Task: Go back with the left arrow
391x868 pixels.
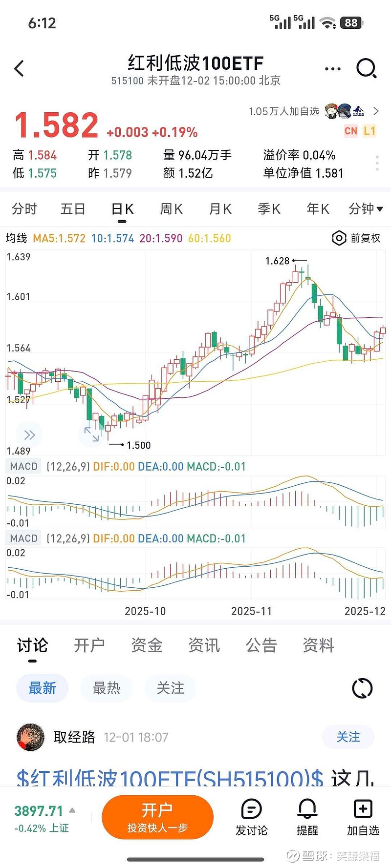Action: coord(19,68)
